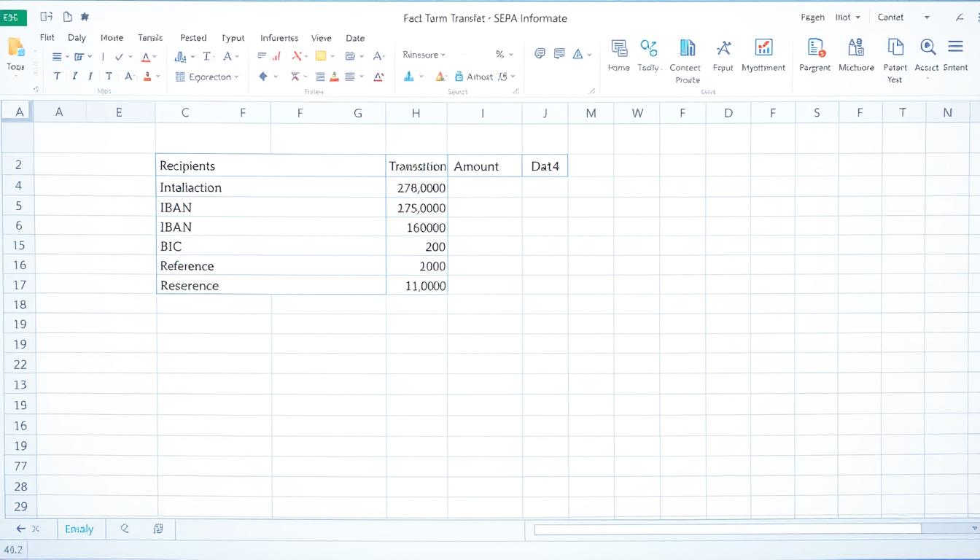Click the blank page icon in title bar

(x=68, y=16)
